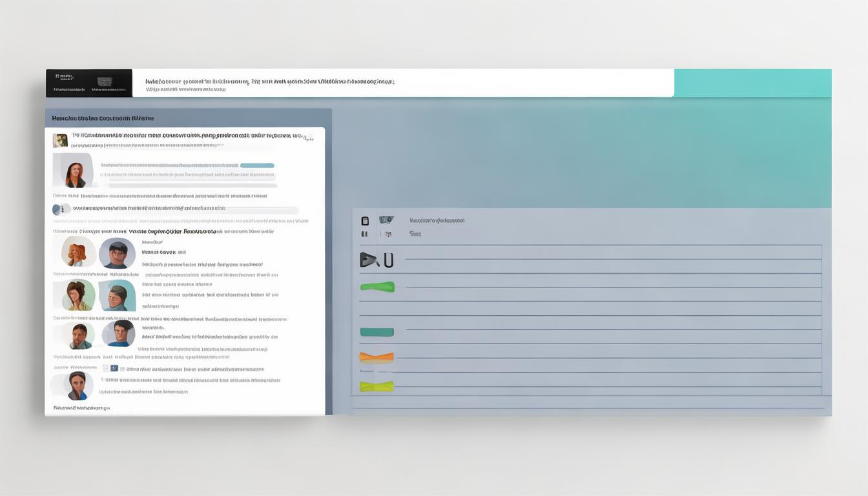Click the logo in black header block

(105, 82)
